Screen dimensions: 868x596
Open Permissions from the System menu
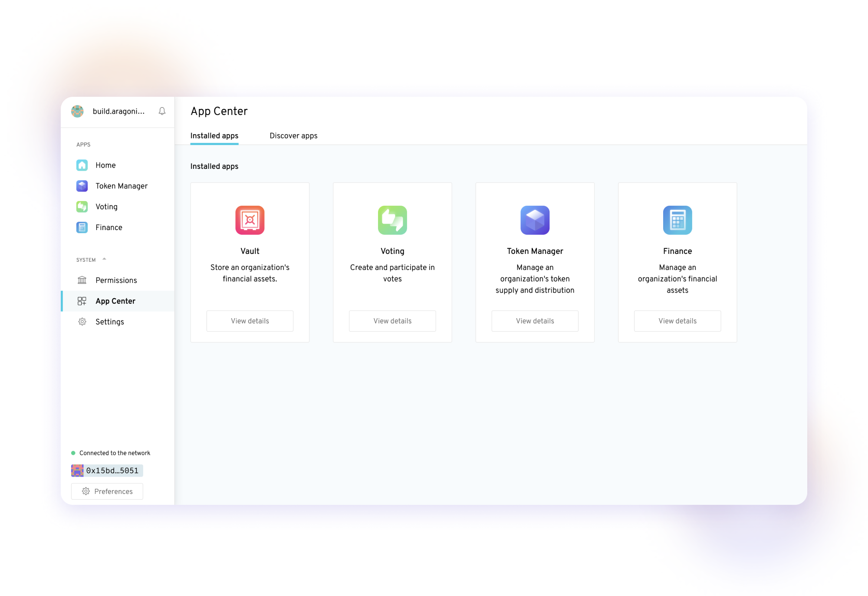coord(116,280)
